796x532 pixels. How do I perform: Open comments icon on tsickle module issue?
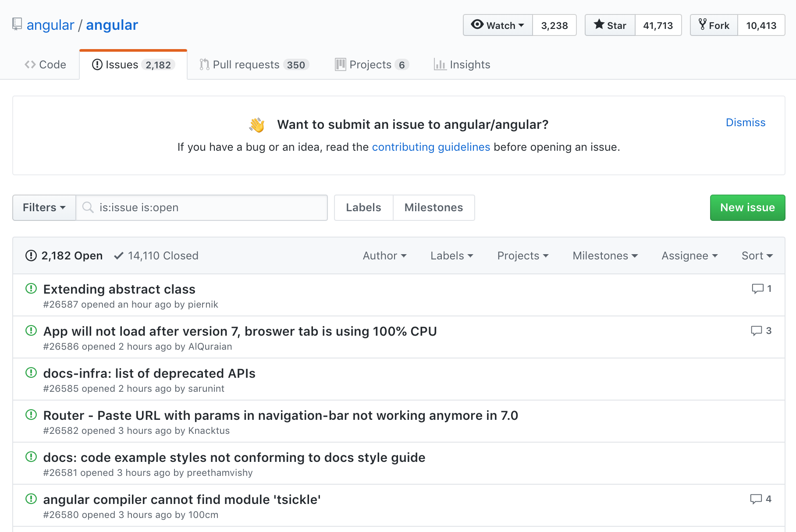(x=756, y=499)
